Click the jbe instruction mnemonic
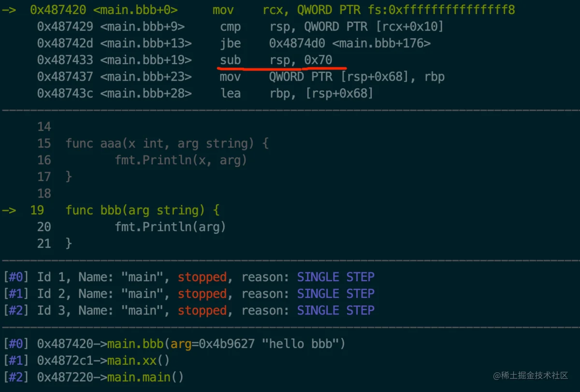This screenshot has height=392, width=580. (x=230, y=44)
